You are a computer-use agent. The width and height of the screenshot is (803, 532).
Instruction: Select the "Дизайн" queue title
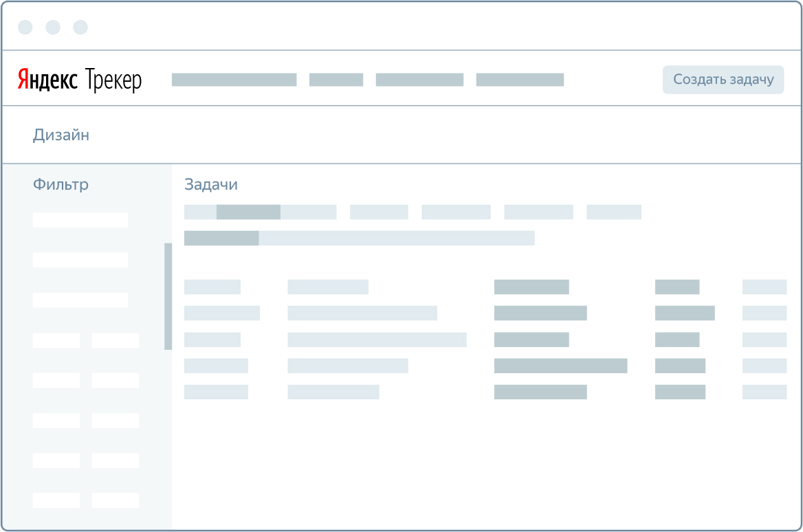tap(61, 135)
